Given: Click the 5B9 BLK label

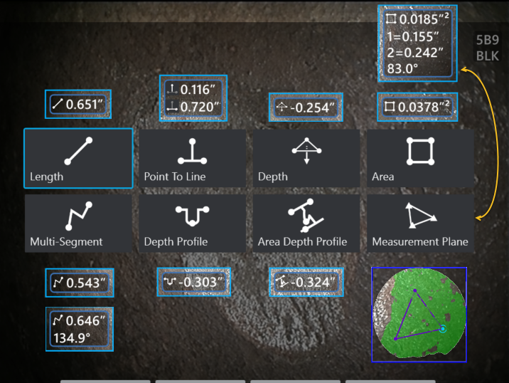Looking at the screenshot, I should [487, 48].
